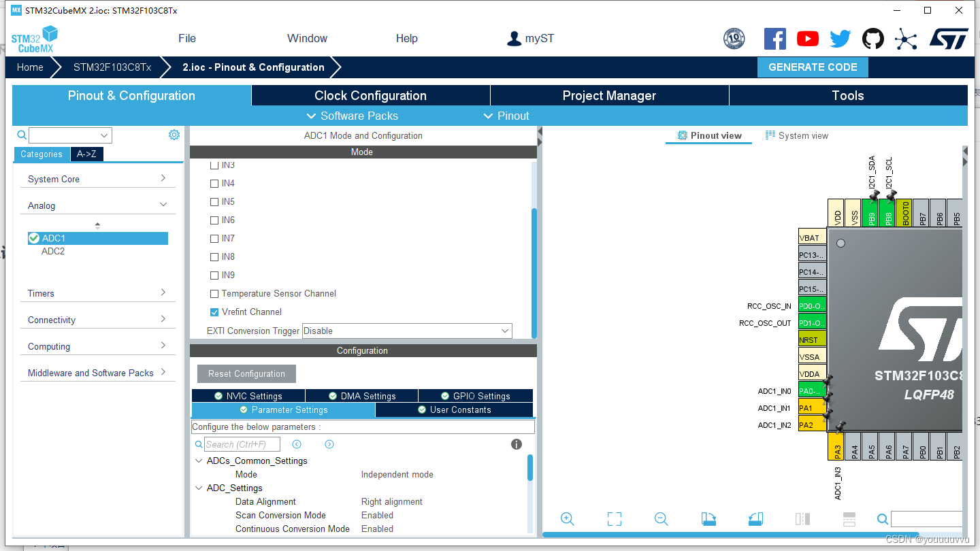980x551 pixels.
Task: Click the Reset Configuration button
Action: (x=247, y=373)
